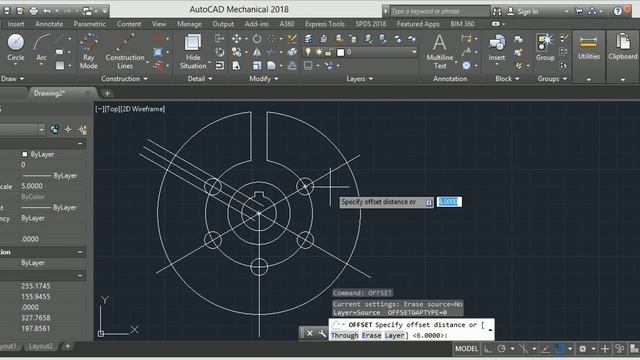Screen dimensions: 640x360
Task: Select the Circle drawing tool
Action: (x=16, y=47)
